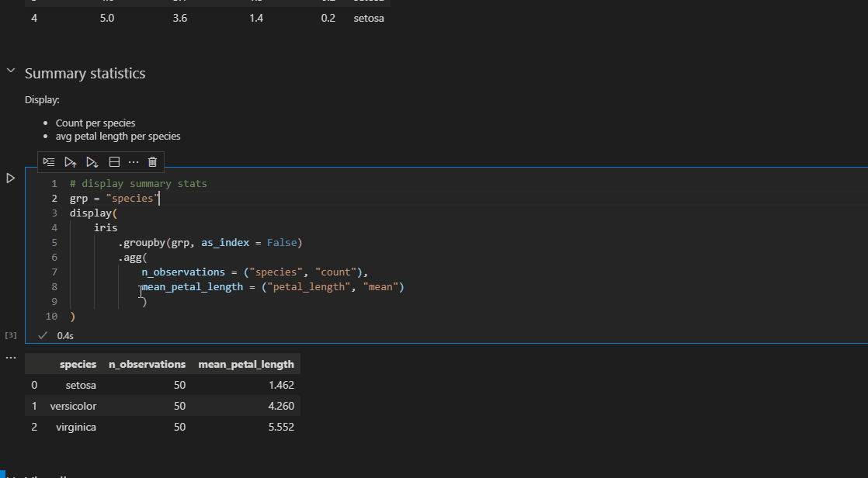Image resolution: width=868 pixels, height=478 pixels.
Task: Click line number 7 in the editor gutter
Action: [54, 272]
